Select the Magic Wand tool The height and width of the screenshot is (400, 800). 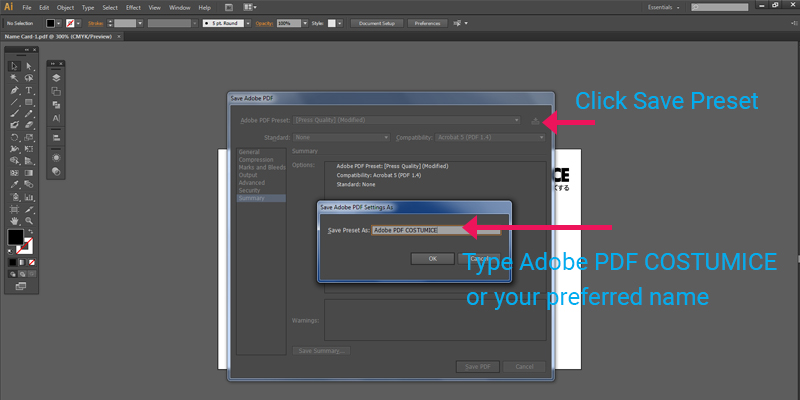[x=14, y=78]
